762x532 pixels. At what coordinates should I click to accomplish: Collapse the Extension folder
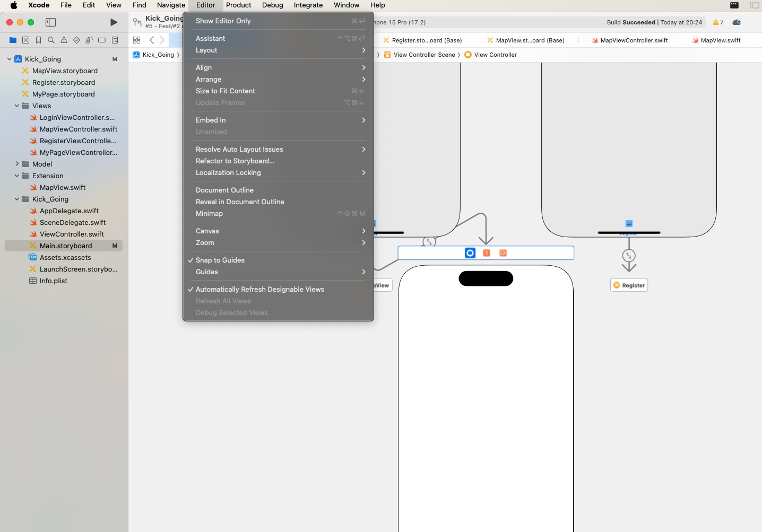[17, 176]
